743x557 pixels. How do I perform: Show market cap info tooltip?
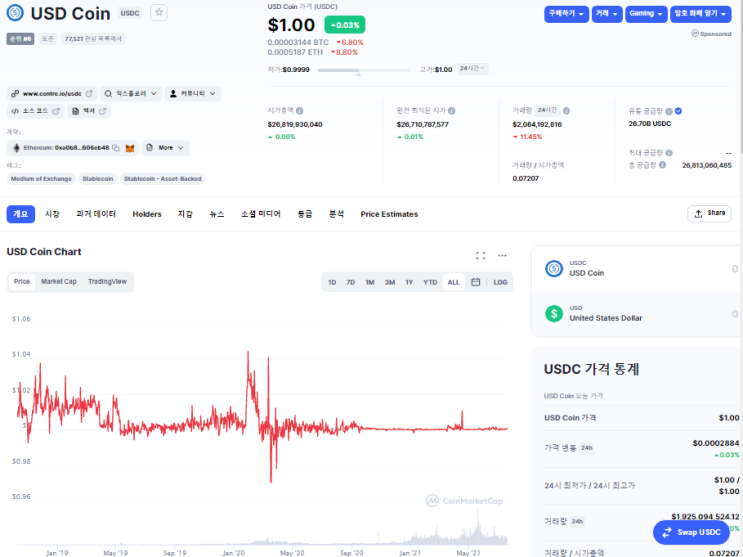(x=299, y=110)
